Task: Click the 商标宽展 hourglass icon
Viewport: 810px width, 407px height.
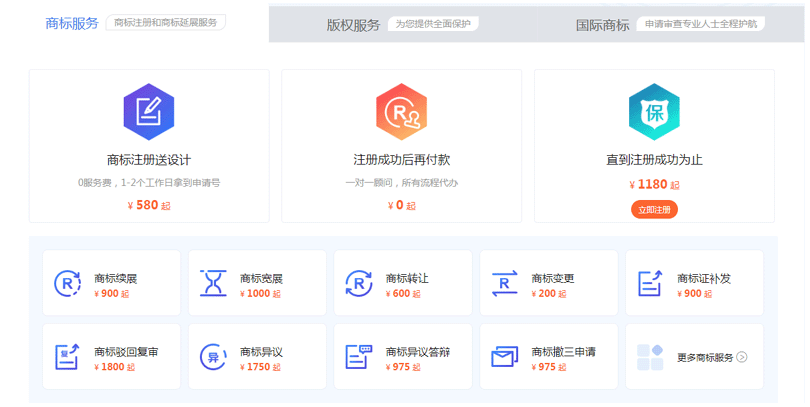Action: point(213,283)
